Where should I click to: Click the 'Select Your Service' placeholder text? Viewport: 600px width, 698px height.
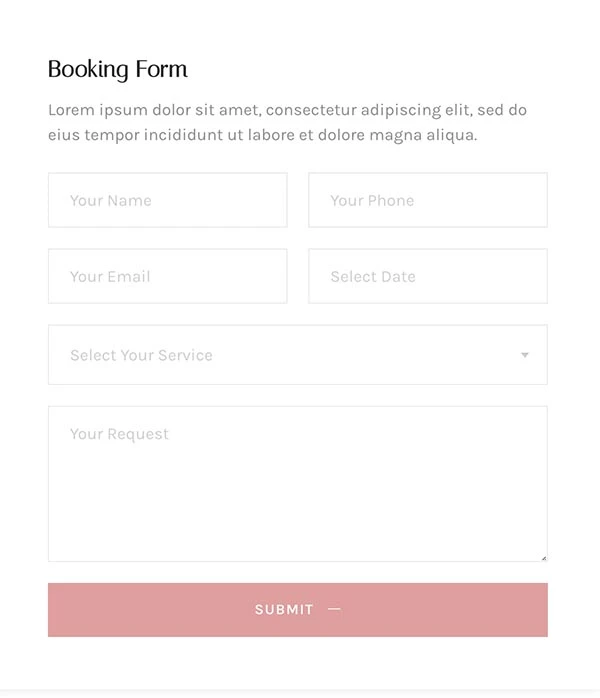pos(141,355)
